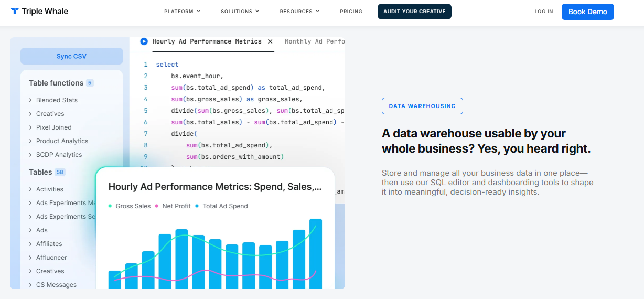
Task: Click the code line with total_ad_spend alias
Action: click(x=248, y=88)
